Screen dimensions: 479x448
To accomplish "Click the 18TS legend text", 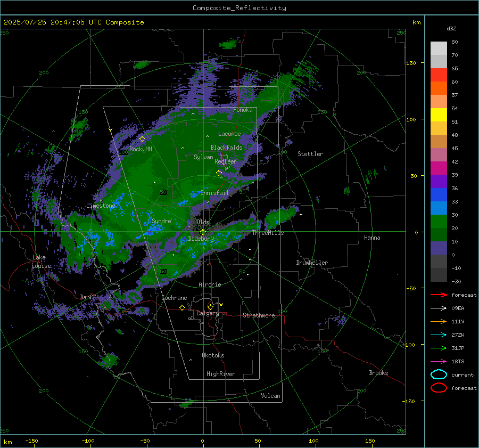I will [x=458, y=362].
